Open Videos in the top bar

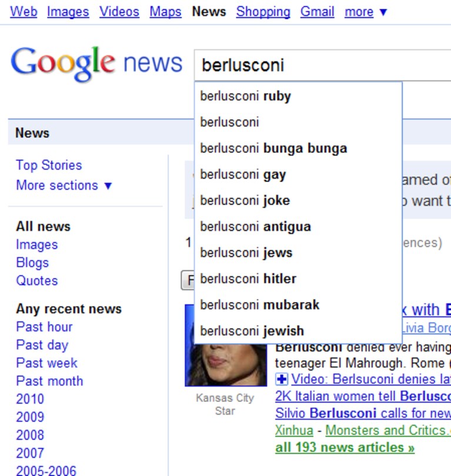coord(119,12)
